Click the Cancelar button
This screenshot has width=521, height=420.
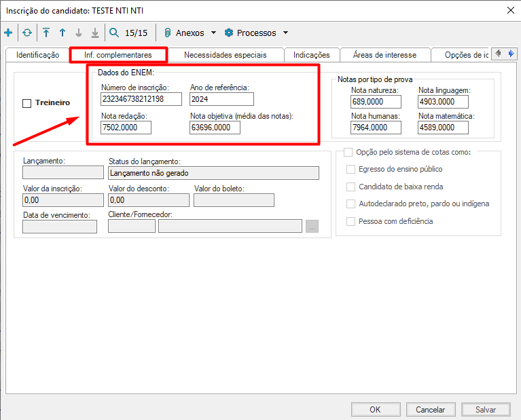coord(430,410)
